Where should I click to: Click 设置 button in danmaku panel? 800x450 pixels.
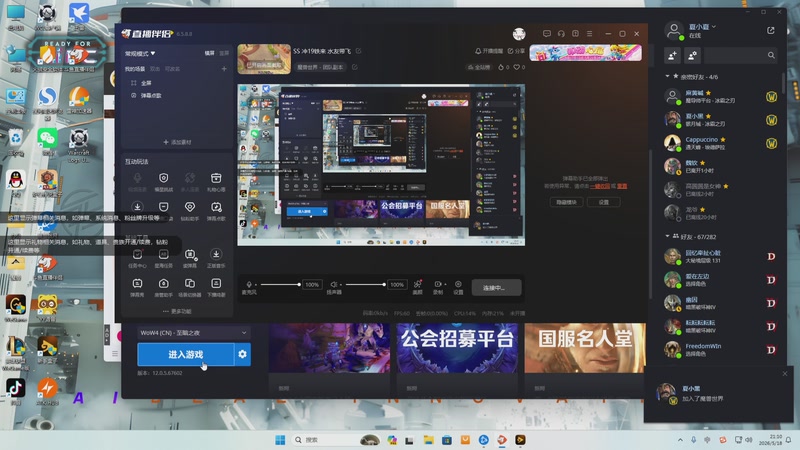[x=604, y=202]
